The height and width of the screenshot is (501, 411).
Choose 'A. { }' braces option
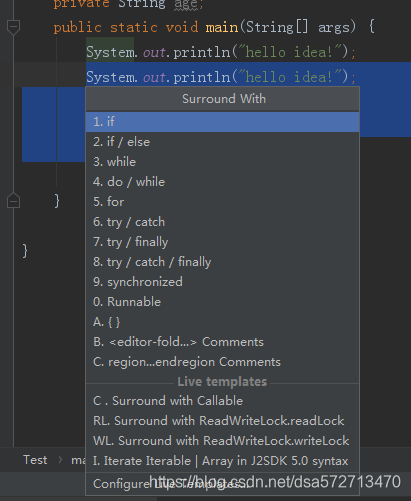tap(222, 322)
